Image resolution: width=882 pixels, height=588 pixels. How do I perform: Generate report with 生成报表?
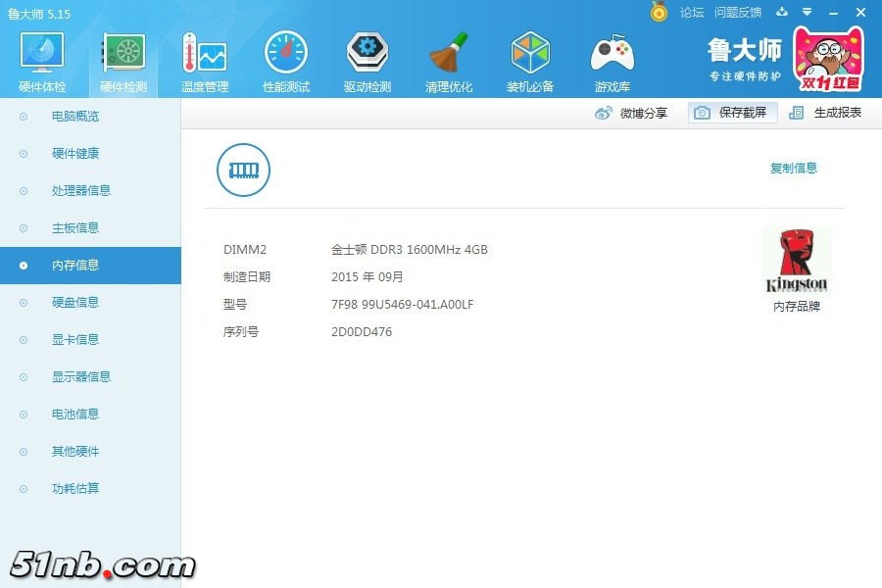[x=826, y=113]
